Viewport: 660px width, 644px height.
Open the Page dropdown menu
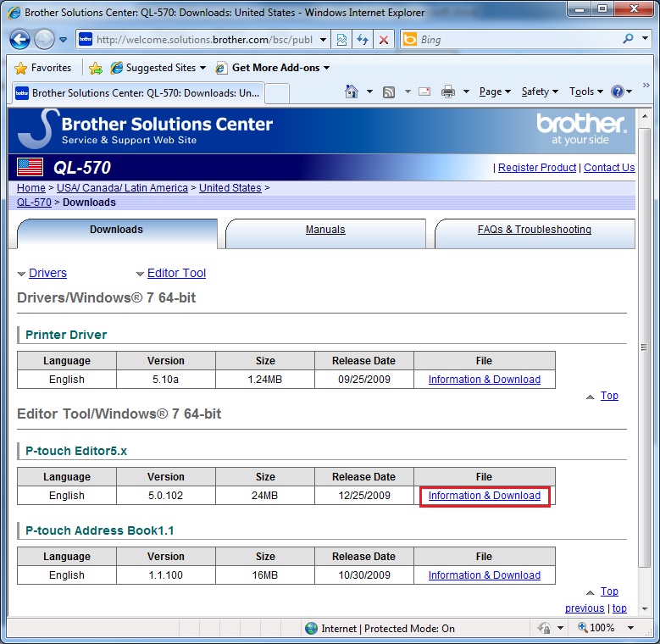[x=495, y=92]
